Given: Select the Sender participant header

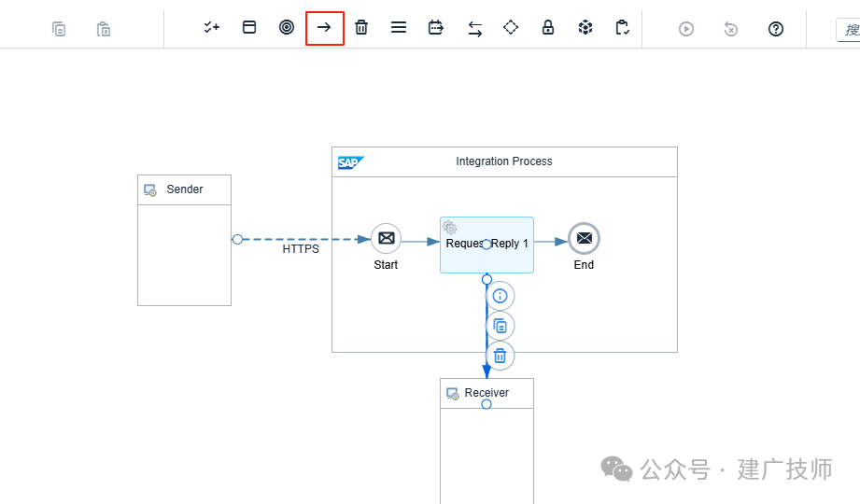Looking at the screenshot, I should point(184,189).
